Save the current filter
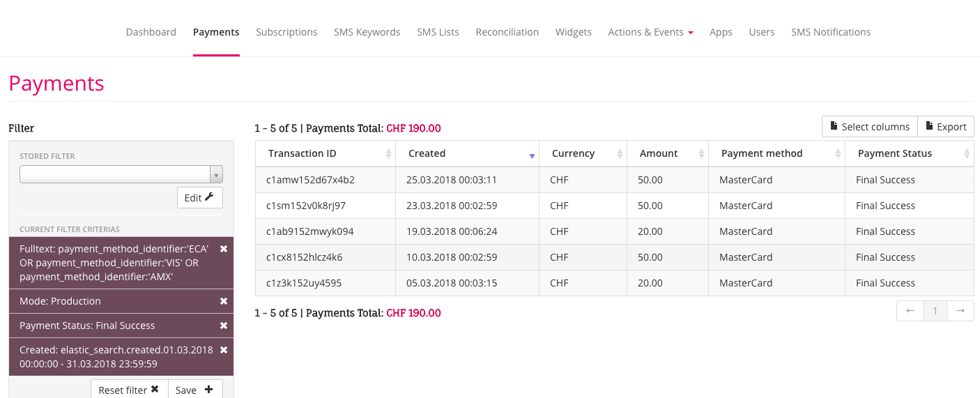The height and width of the screenshot is (398, 980). tap(195, 390)
